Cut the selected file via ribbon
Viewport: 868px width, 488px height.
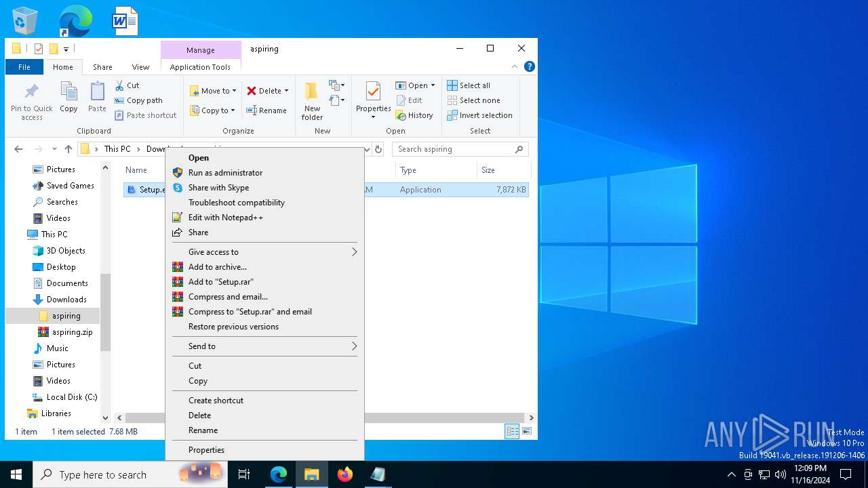coord(127,85)
